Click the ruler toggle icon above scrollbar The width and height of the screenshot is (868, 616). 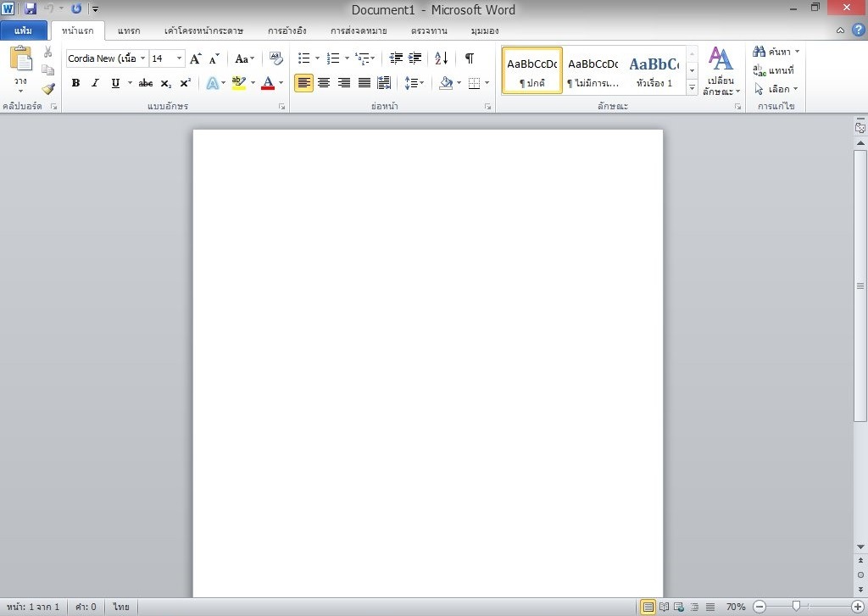(x=860, y=127)
